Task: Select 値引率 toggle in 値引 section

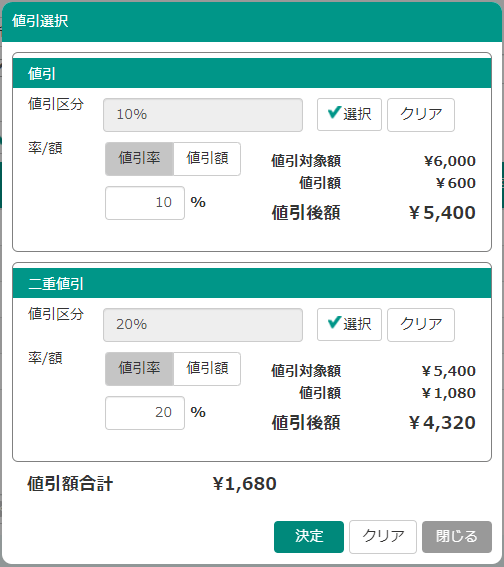Action: coord(140,159)
